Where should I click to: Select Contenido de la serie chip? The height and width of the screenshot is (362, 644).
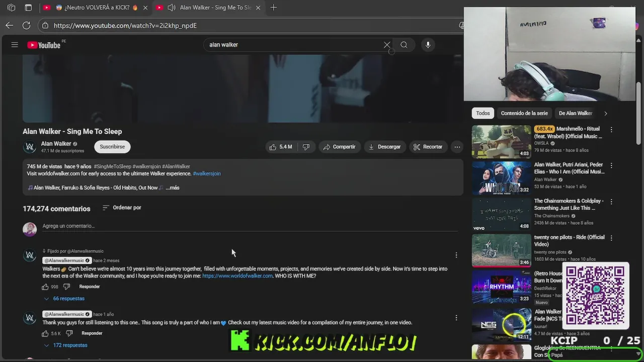pos(524,113)
